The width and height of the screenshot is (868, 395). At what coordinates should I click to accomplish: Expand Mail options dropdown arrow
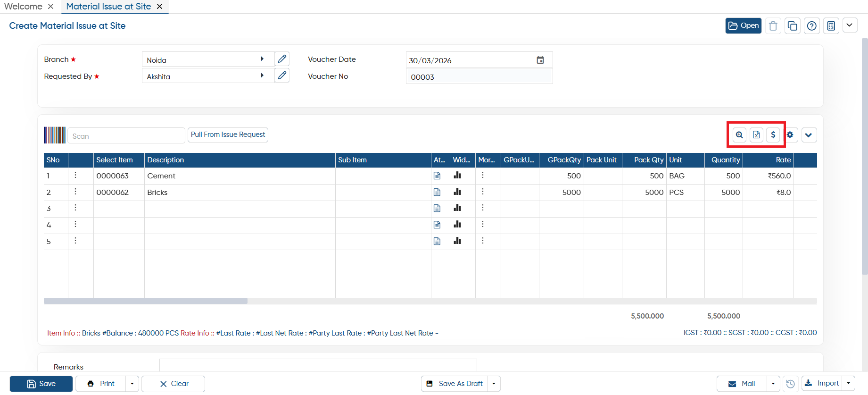[773, 384]
